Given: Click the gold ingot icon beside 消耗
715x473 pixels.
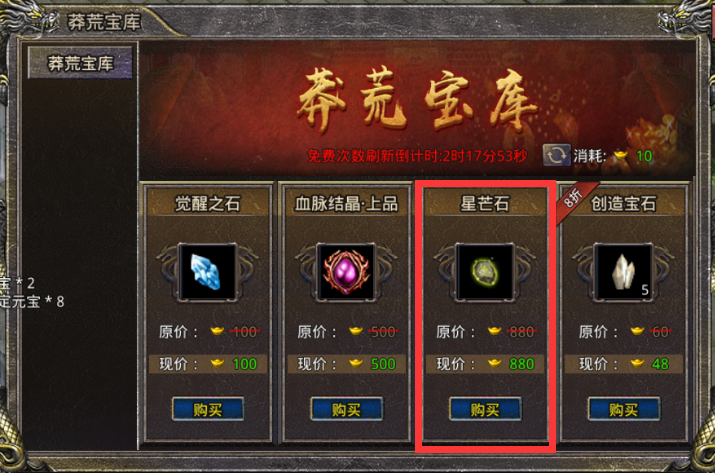Looking at the screenshot, I should 621,156.
